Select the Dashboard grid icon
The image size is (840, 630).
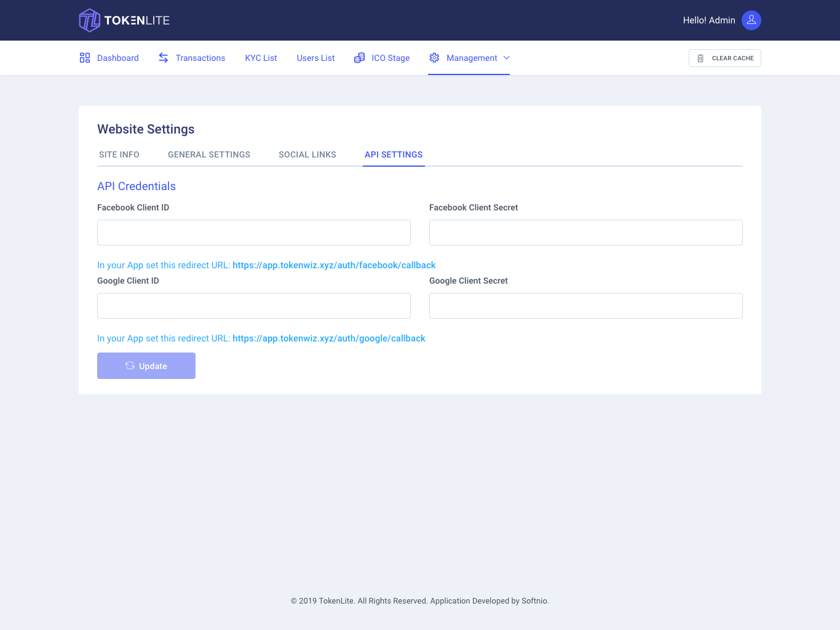tap(84, 57)
